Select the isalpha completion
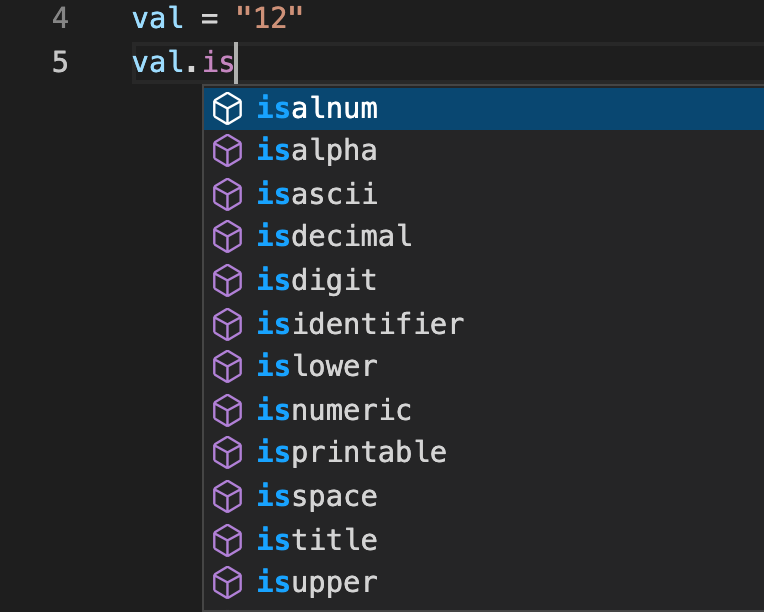This screenshot has width=764, height=612. pos(484,151)
